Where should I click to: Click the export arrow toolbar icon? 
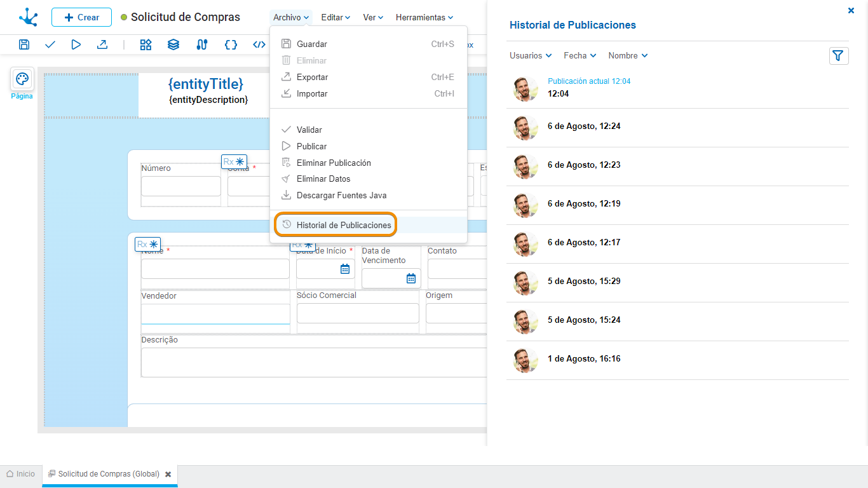(102, 44)
